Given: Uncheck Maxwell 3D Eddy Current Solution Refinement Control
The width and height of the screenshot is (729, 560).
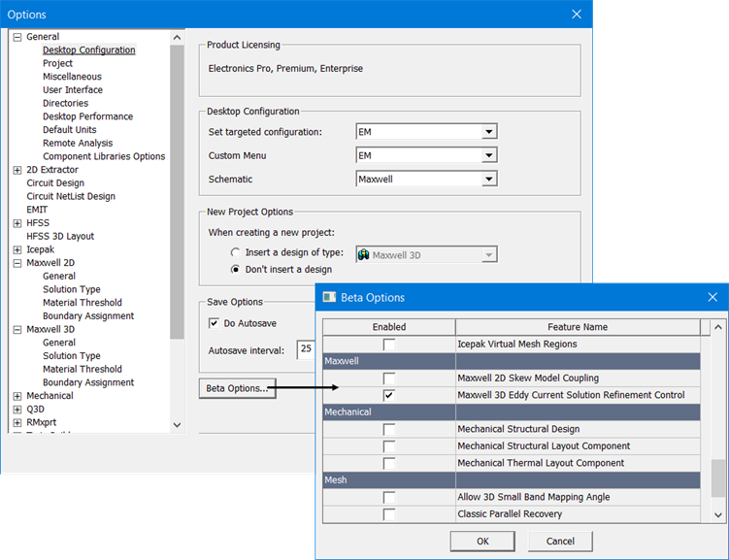Looking at the screenshot, I should [389, 395].
